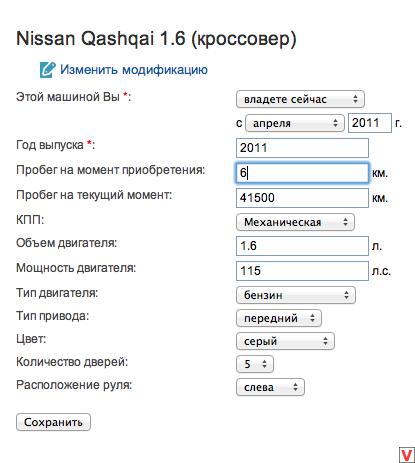Click the Этой машиной Вы label
The image size is (415, 463).
pyautogui.click(x=73, y=97)
